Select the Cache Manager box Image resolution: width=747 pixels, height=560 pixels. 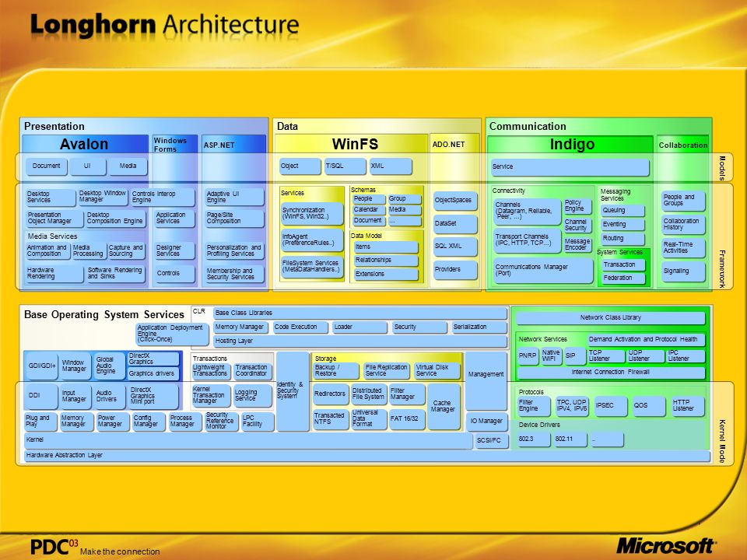444,407
